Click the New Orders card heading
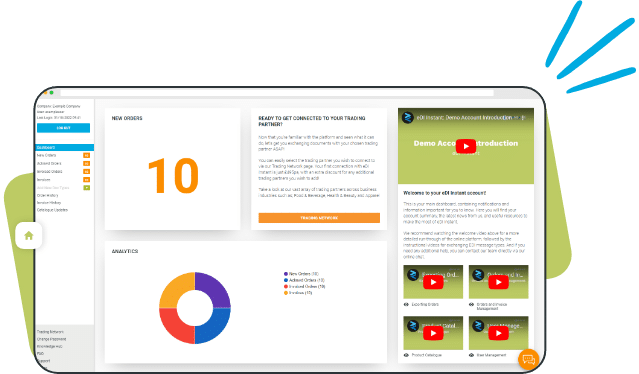Screen dimensions: 639x374 point(127,118)
